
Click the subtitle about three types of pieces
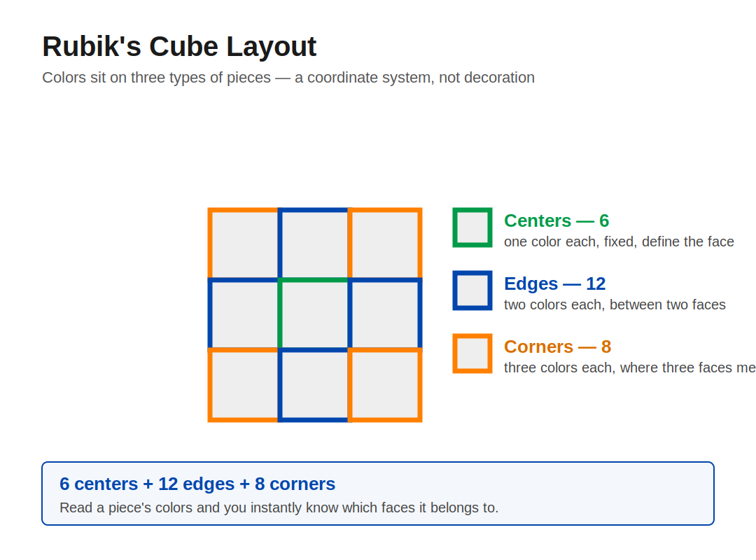(x=288, y=78)
